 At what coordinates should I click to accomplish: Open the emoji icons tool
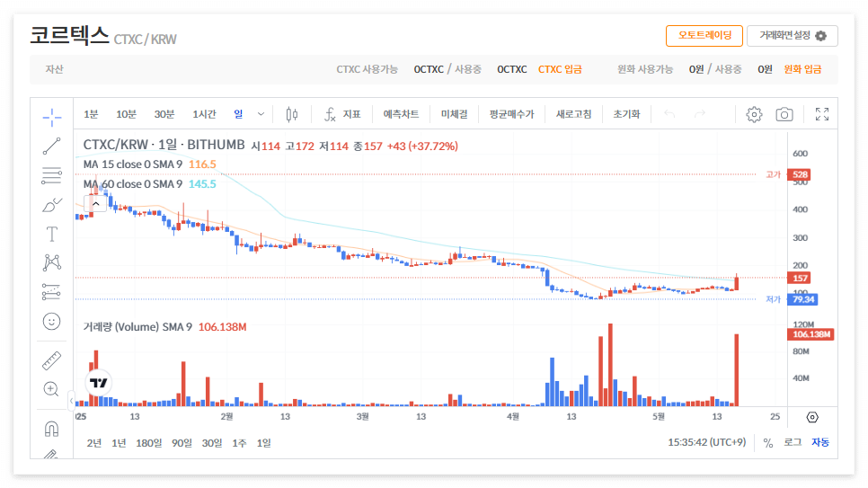coord(51,321)
